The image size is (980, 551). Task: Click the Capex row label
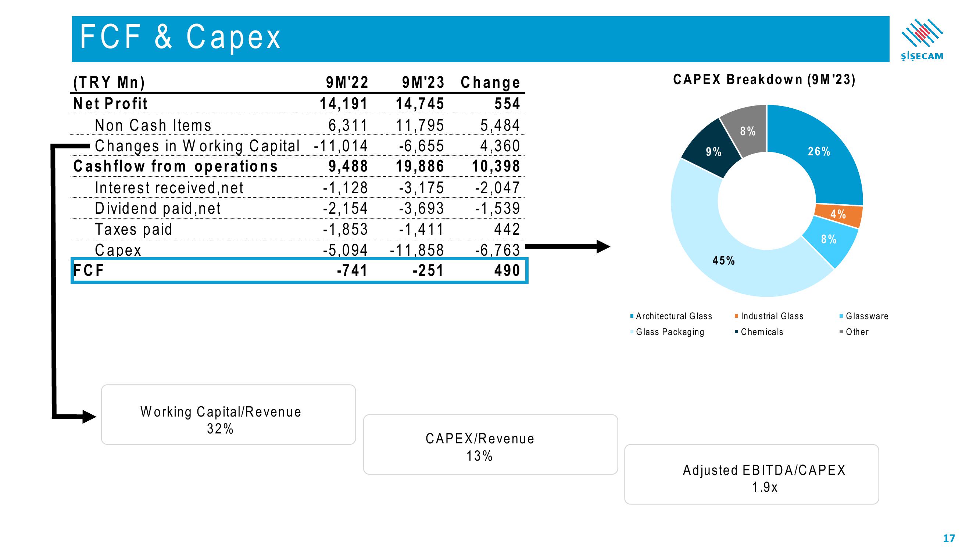(118, 250)
